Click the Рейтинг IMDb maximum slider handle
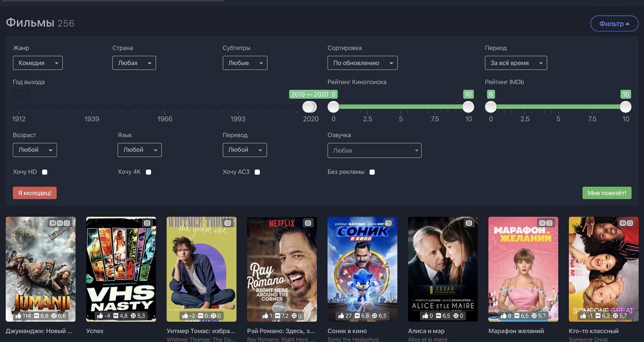644x342 pixels. click(625, 107)
